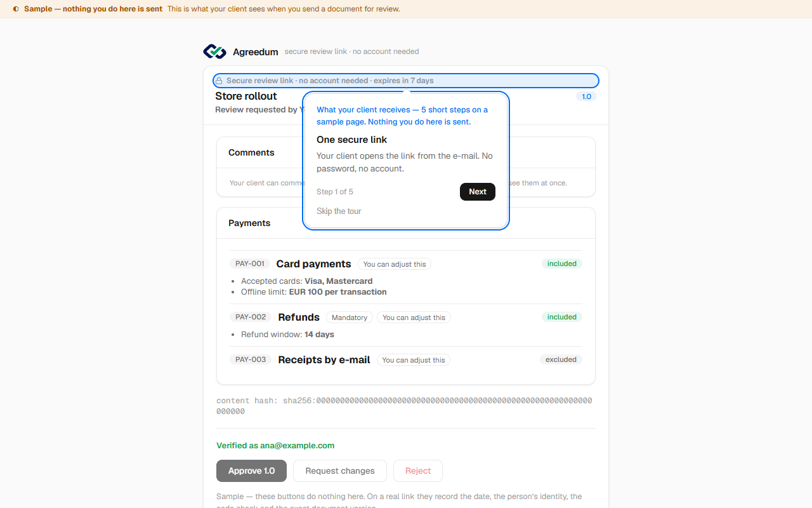The width and height of the screenshot is (812, 508).
Task: Click the included badge on the Refunds row
Action: pyautogui.click(x=562, y=317)
